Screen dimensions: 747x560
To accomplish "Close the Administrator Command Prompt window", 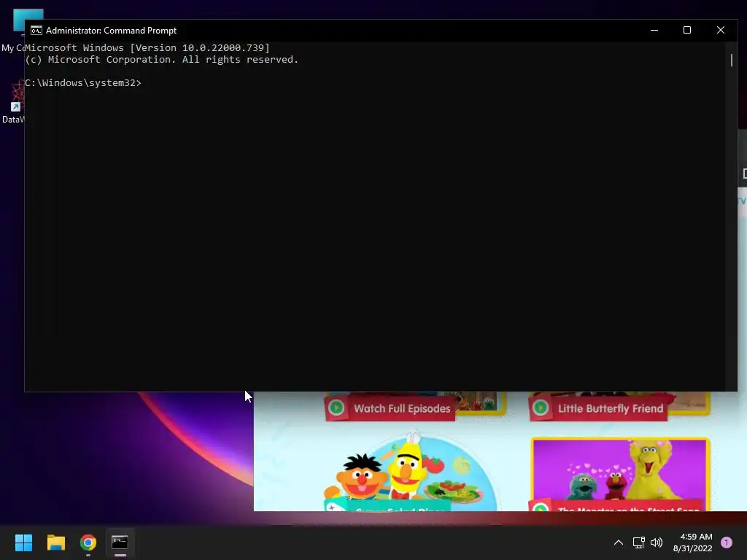I will pyautogui.click(x=720, y=30).
